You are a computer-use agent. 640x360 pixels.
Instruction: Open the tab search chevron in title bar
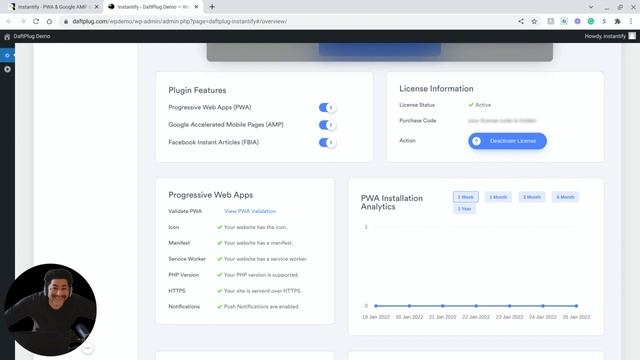(591, 7)
